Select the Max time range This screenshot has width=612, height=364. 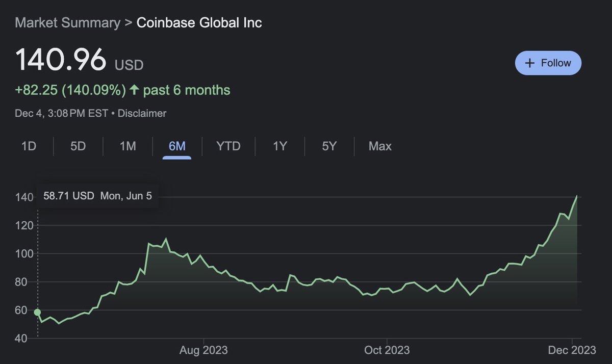point(380,146)
